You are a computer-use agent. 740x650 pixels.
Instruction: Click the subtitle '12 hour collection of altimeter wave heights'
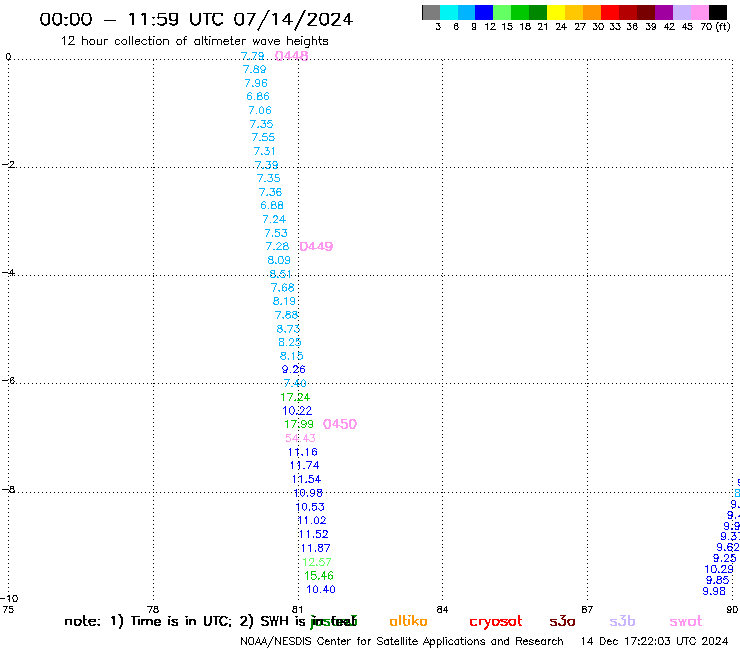(x=194, y=41)
